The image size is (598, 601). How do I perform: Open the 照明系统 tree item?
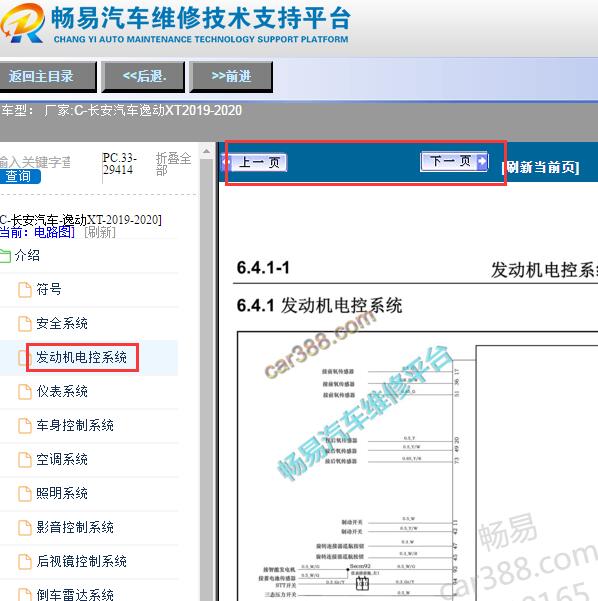tap(62, 493)
